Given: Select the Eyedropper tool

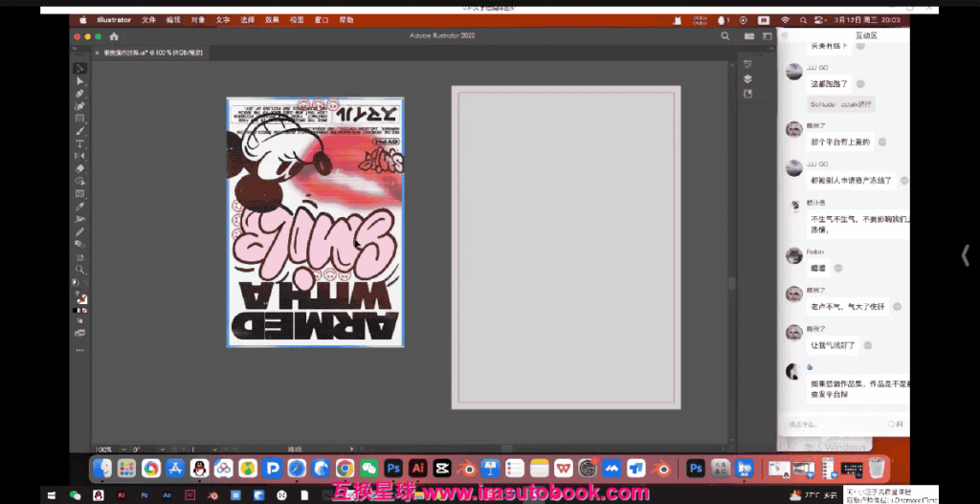Looking at the screenshot, I should 80,207.
